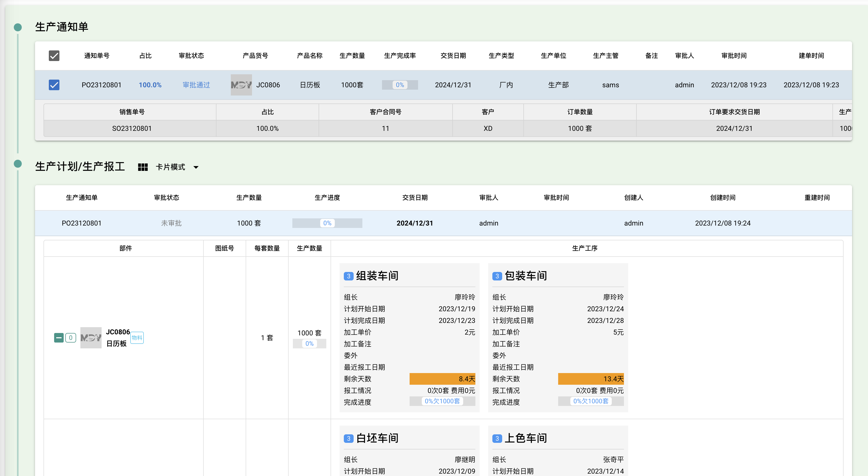Click the 生产进度 0% progress bar

(327, 223)
